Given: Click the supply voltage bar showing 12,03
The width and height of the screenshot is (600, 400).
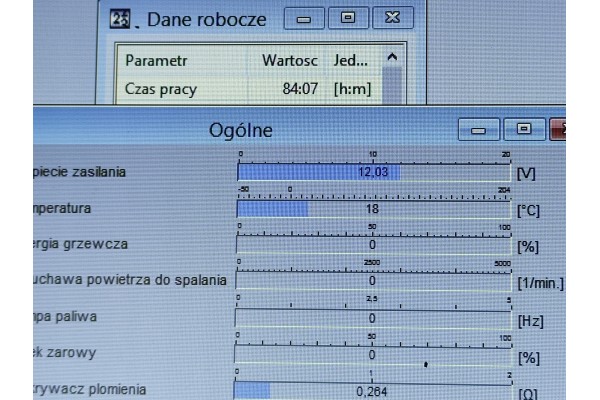Looking at the screenshot, I should [x=373, y=172].
